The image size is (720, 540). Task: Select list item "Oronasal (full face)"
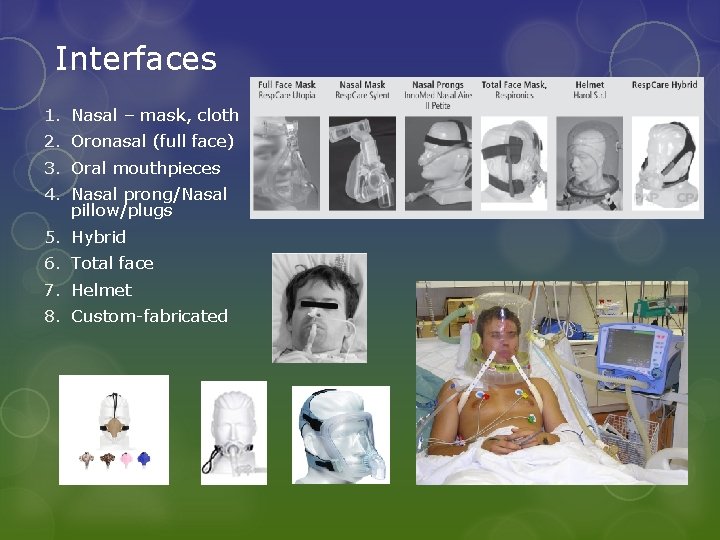(x=152, y=141)
